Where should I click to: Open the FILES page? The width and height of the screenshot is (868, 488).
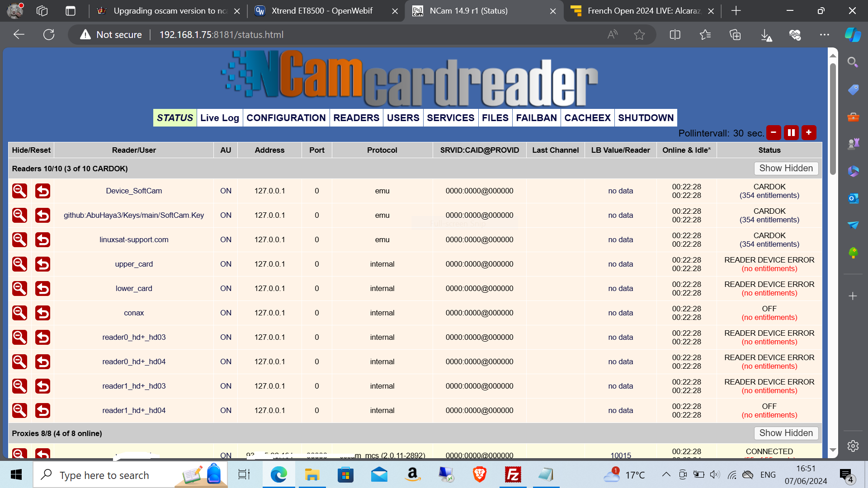pos(495,118)
